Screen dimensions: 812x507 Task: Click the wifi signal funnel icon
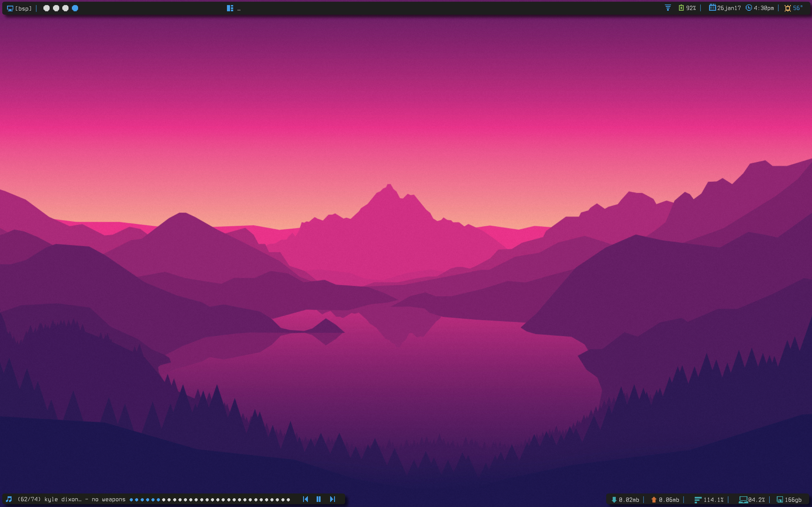pos(668,8)
